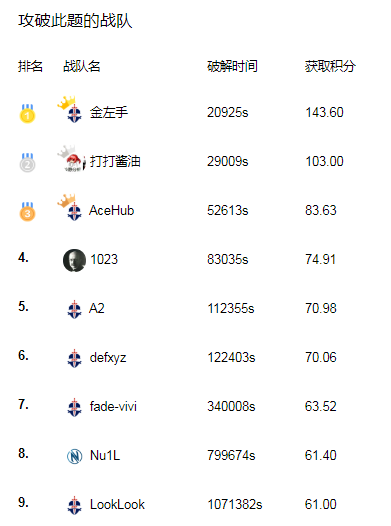The width and height of the screenshot is (391, 526).
Task: Click the 破解时间 column header
Action: (x=232, y=66)
